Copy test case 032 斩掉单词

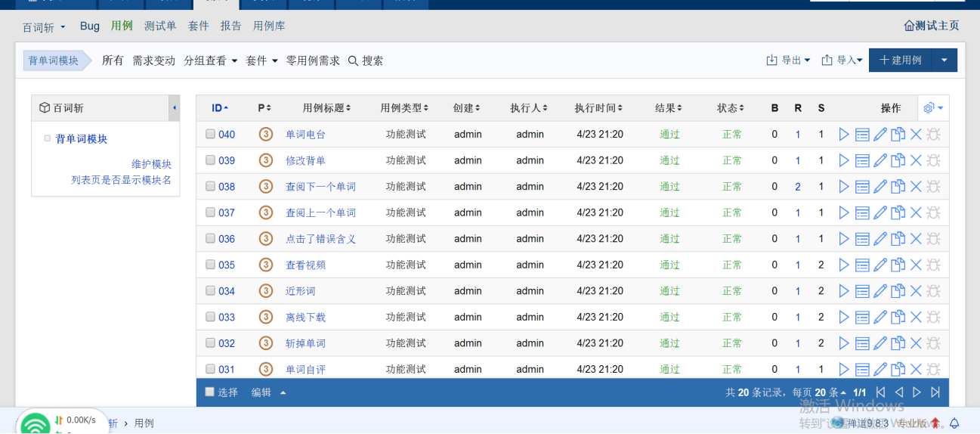pos(898,343)
